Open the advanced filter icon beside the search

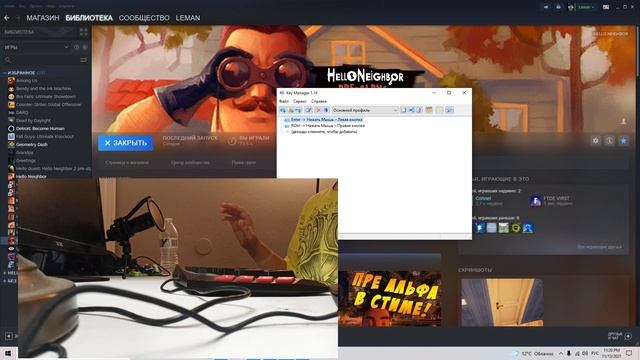(84, 60)
